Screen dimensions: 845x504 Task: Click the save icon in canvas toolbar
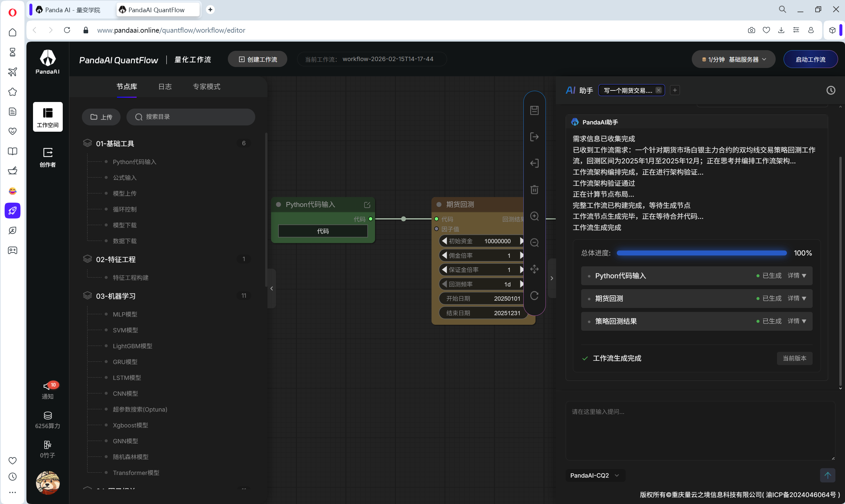coord(534,110)
